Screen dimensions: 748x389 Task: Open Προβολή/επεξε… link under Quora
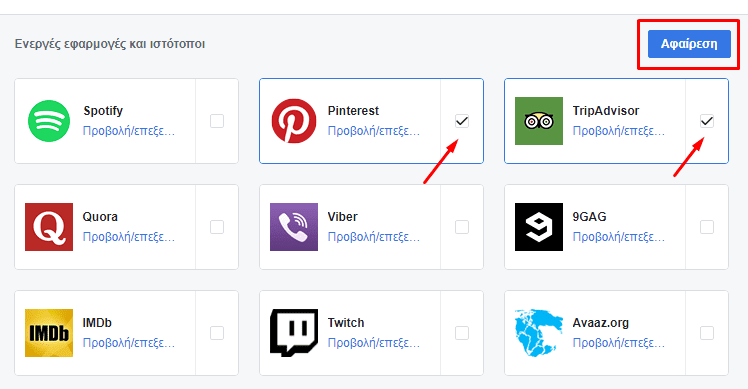tap(129, 237)
